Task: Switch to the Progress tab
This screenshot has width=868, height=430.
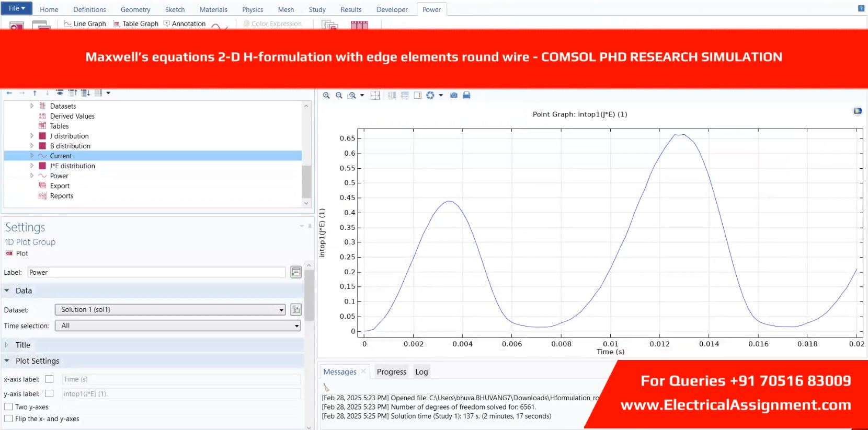Action: click(x=392, y=372)
